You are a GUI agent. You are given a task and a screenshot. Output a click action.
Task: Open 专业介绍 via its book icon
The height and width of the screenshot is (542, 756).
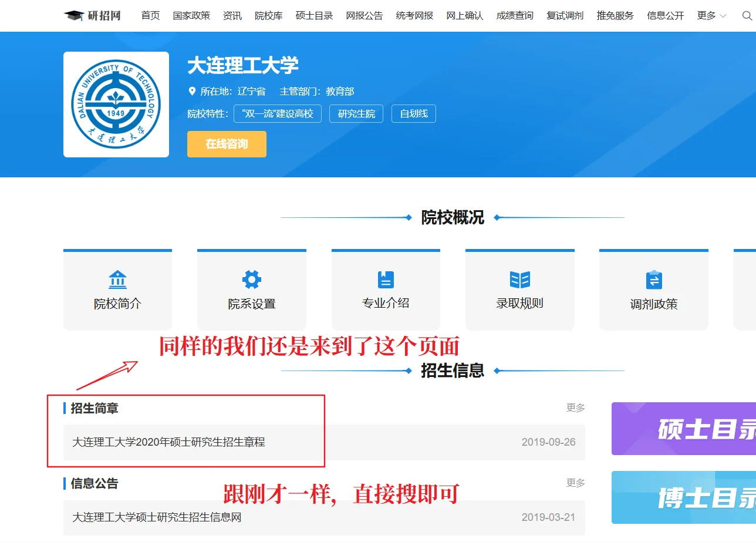pyautogui.click(x=386, y=281)
